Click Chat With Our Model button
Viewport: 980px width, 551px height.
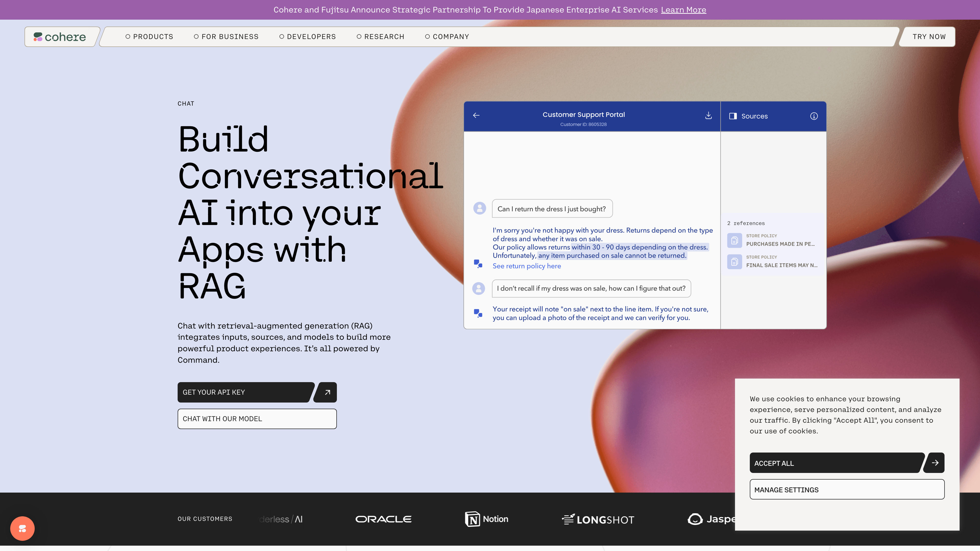[257, 419]
